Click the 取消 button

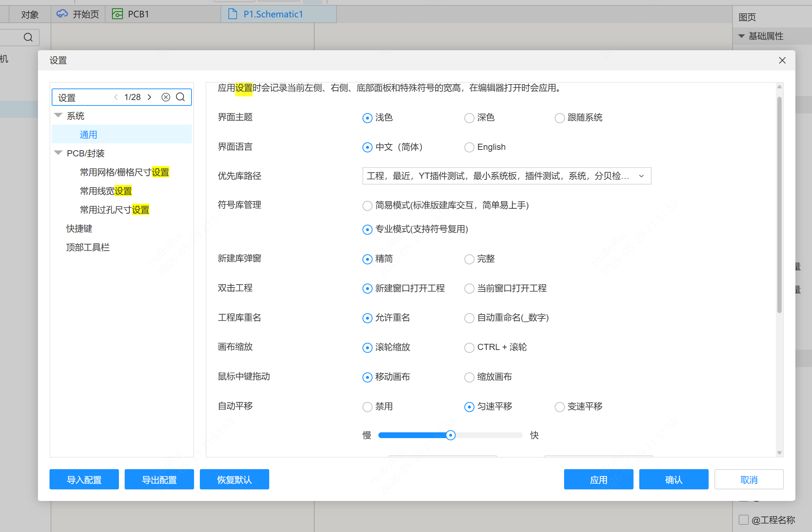click(x=749, y=479)
